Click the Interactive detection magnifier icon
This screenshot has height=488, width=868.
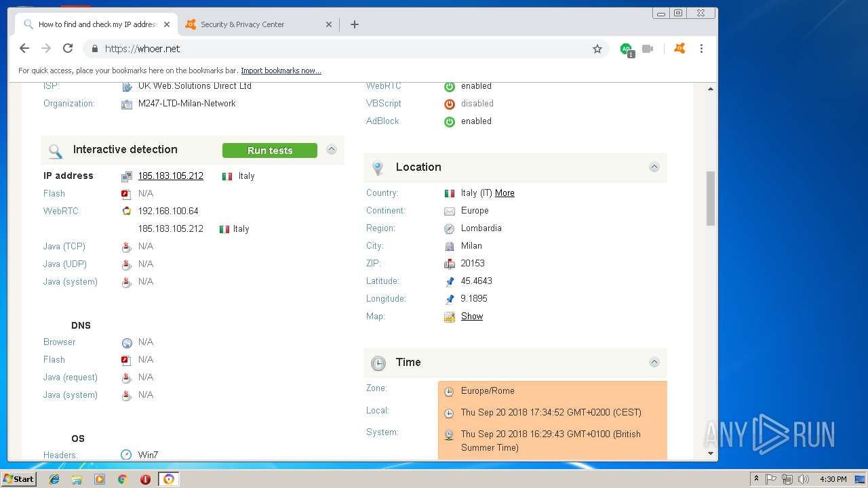(x=56, y=150)
